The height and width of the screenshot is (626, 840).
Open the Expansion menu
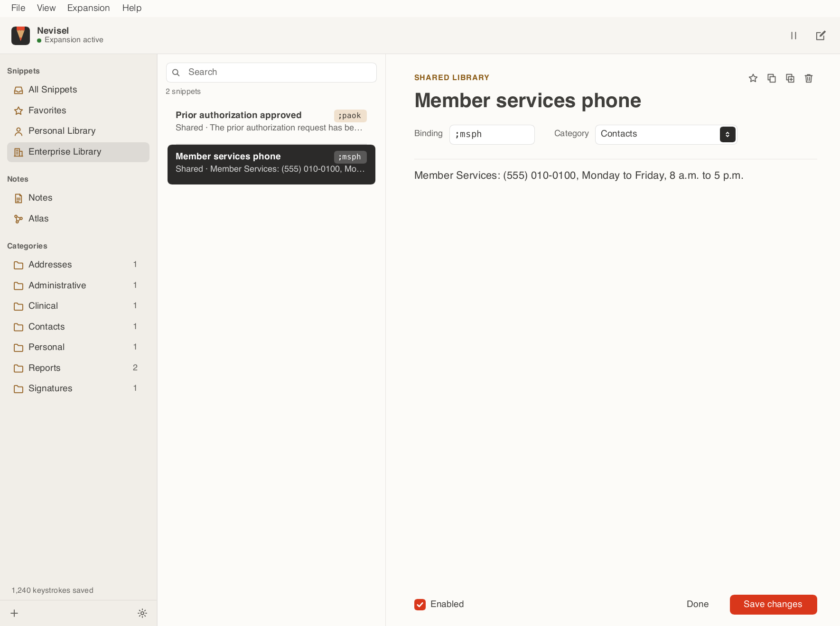(x=89, y=8)
